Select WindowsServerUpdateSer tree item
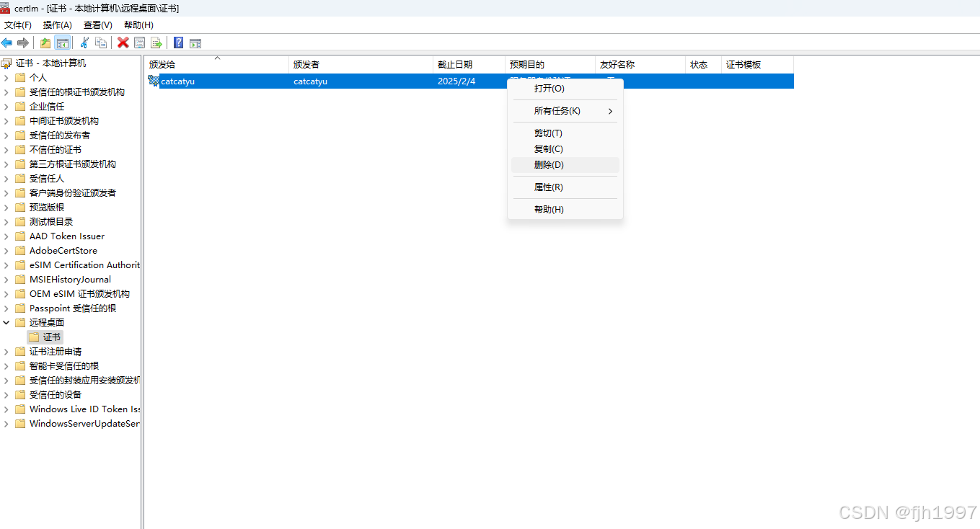This screenshot has height=529, width=980. (84, 424)
